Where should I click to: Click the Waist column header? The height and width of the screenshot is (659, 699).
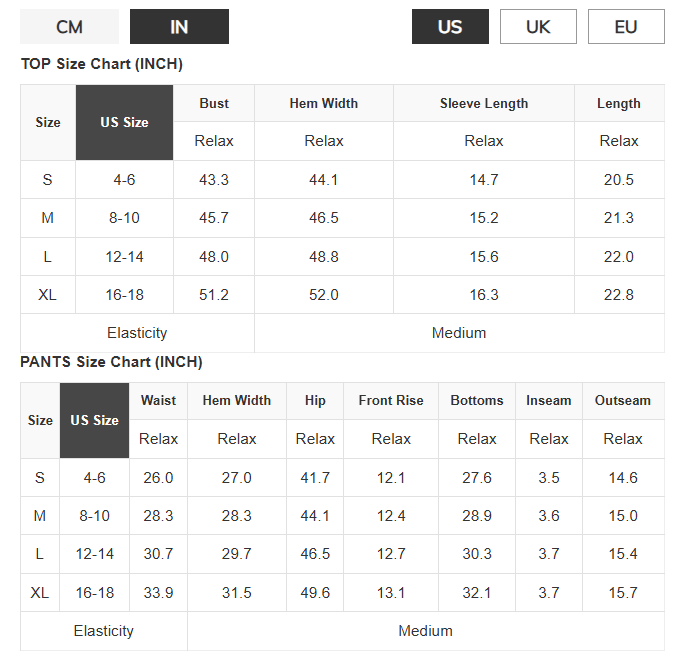(158, 400)
